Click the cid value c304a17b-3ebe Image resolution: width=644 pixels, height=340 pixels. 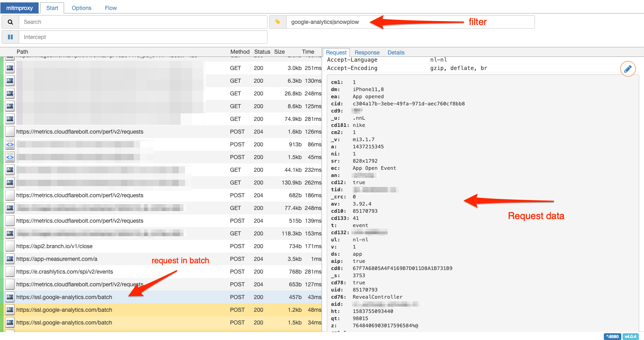409,104
